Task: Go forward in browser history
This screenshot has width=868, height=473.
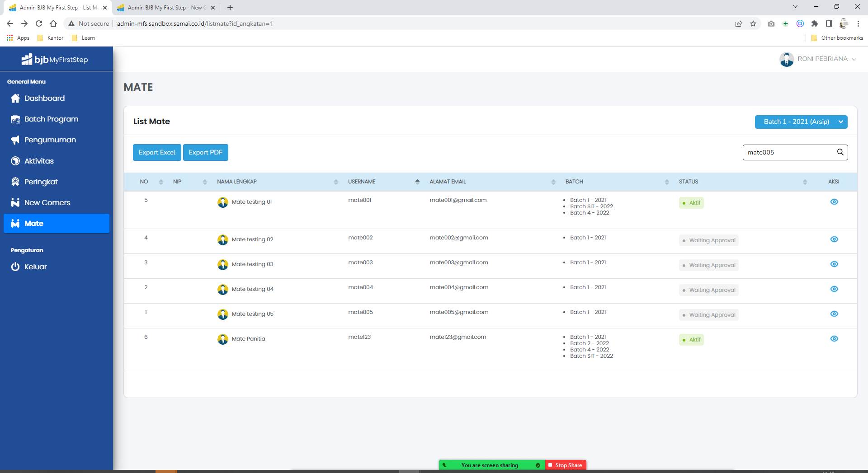Action: point(24,23)
